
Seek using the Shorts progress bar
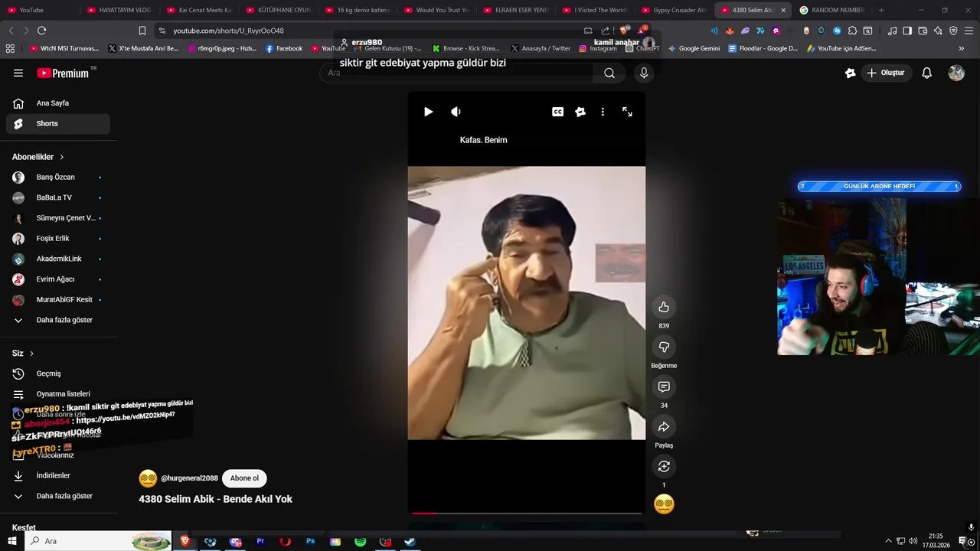(527, 514)
